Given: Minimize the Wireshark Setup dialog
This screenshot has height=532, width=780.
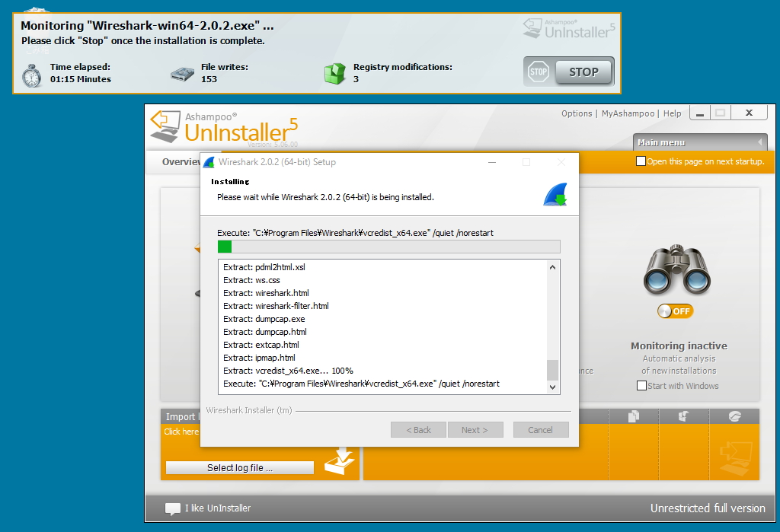Looking at the screenshot, I should click(x=492, y=162).
